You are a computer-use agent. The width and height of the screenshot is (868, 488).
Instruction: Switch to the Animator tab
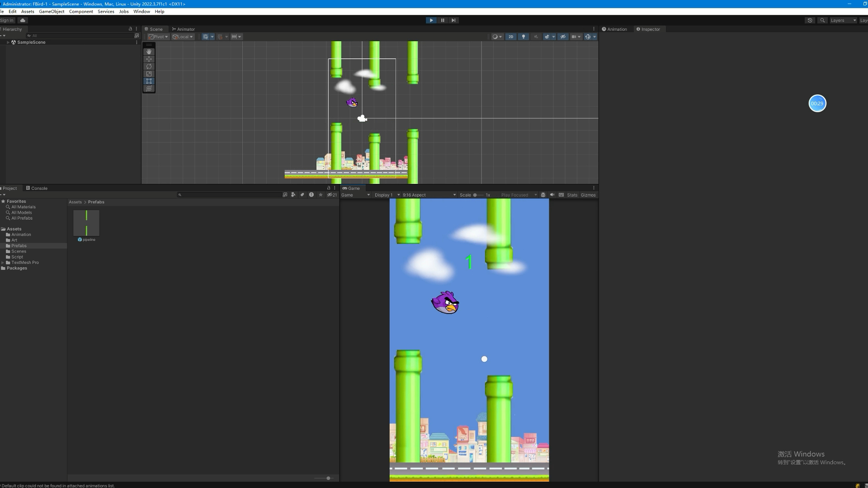coord(184,29)
